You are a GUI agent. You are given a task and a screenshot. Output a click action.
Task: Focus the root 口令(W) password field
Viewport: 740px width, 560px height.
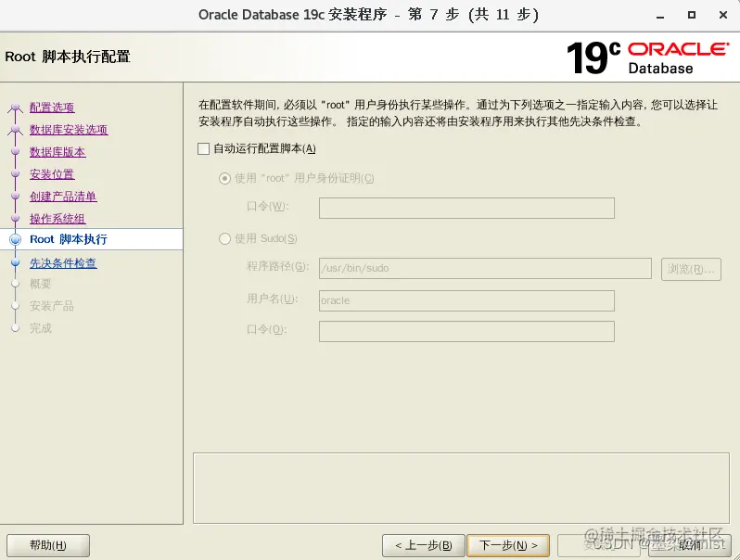point(466,208)
